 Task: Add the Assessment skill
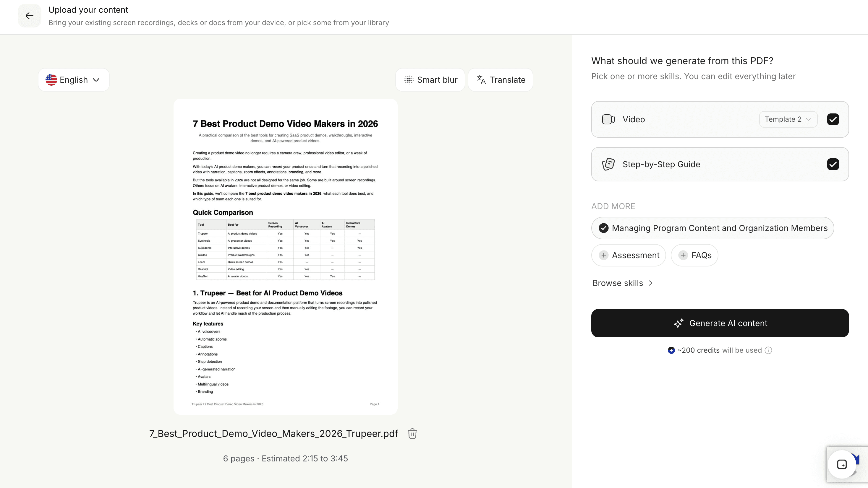(x=629, y=255)
